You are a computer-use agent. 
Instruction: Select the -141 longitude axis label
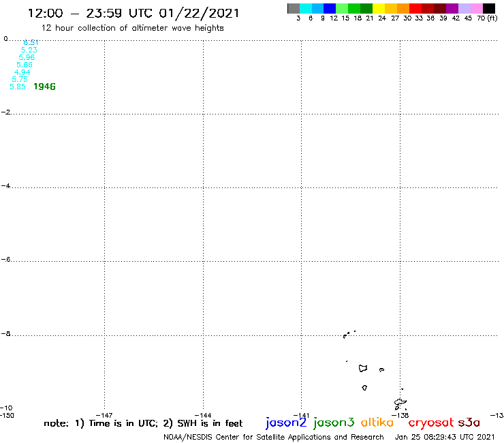point(301,415)
